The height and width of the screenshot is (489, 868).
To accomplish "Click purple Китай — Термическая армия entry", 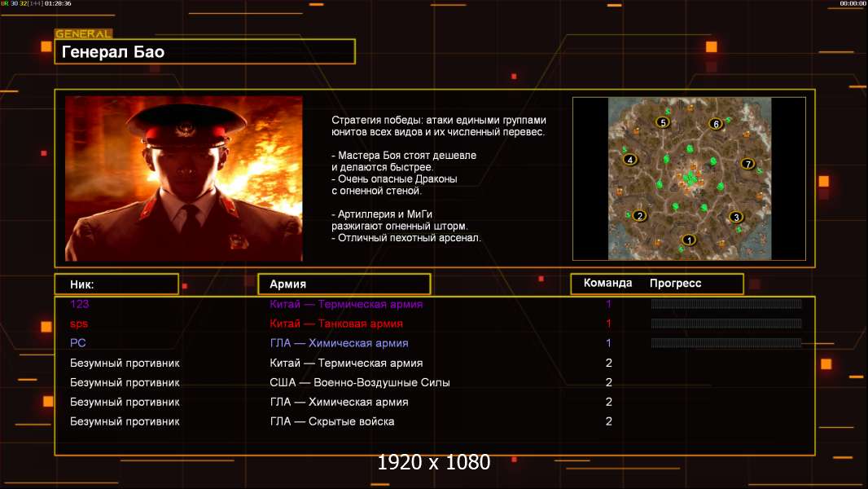I will 346,304.
